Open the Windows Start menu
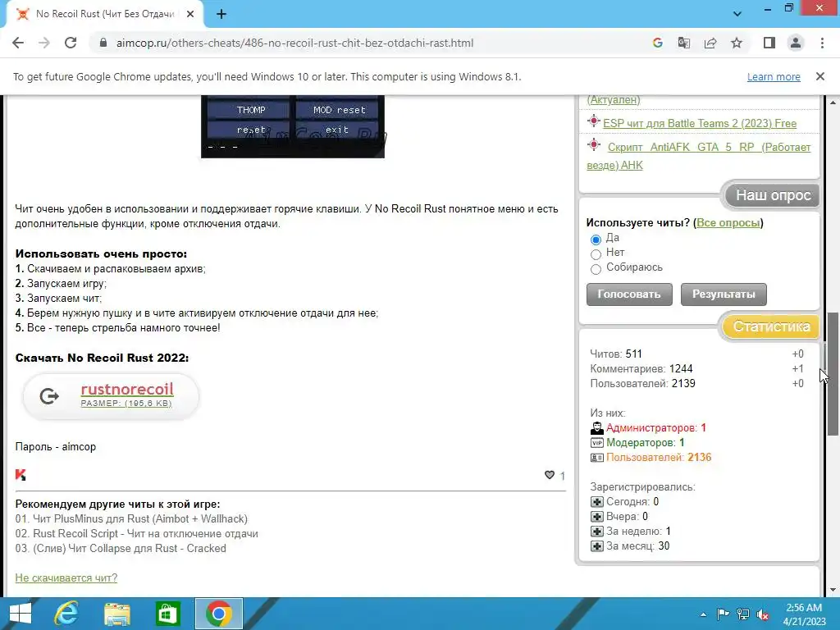Image resolution: width=840 pixels, height=630 pixels. [21, 614]
